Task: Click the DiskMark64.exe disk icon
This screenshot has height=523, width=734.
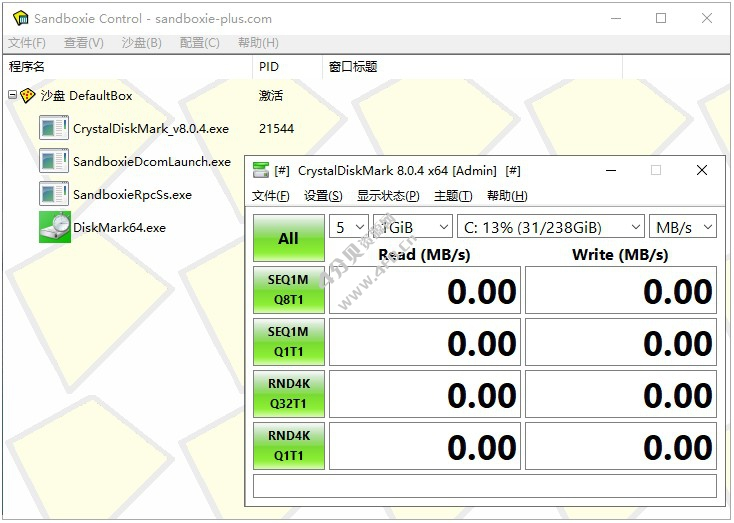Action: click(54, 227)
